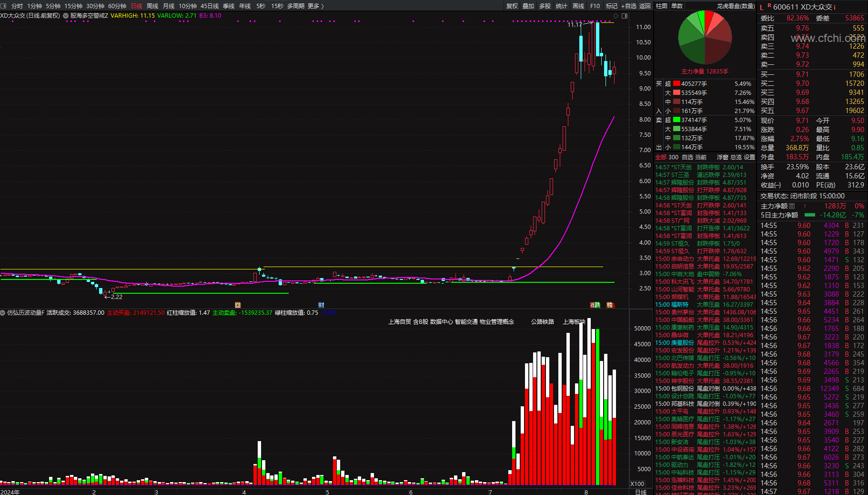868x495 pixels.
Task: Select the 45日线 period tab
Action: pyautogui.click(x=210, y=6)
